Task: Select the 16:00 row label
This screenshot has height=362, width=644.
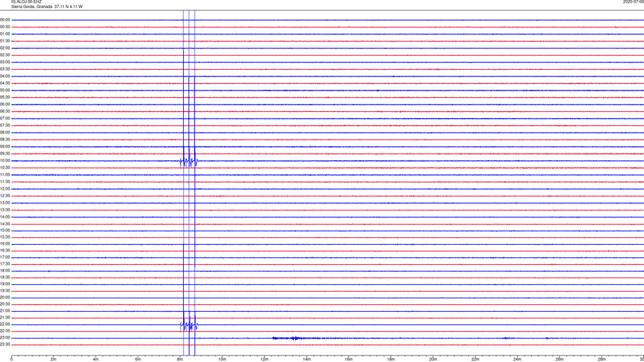Action: point(5,244)
